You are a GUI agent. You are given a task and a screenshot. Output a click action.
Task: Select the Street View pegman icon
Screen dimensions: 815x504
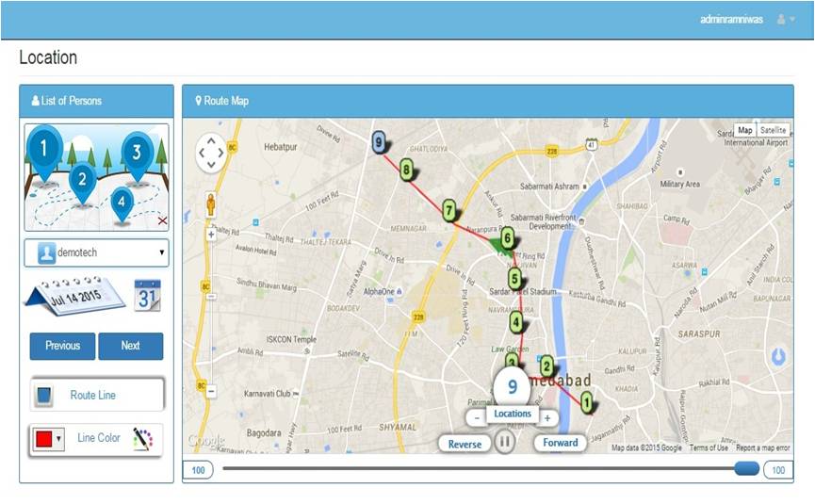(x=210, y=204)
